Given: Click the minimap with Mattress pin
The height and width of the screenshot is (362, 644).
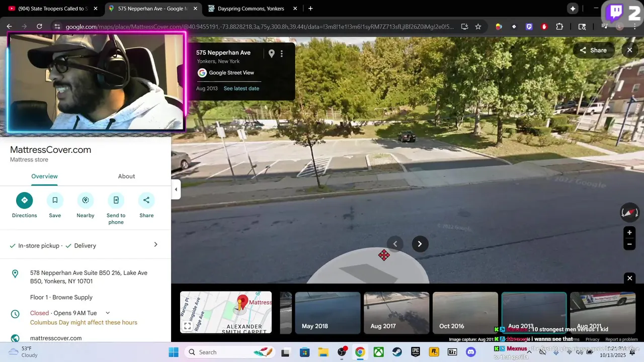Looking at the screenshot, I should pos(226,312).
